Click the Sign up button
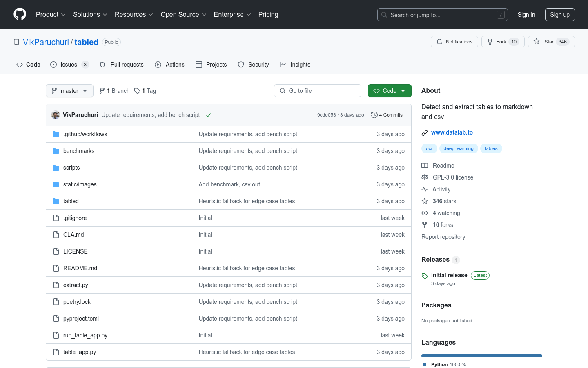 560,15
